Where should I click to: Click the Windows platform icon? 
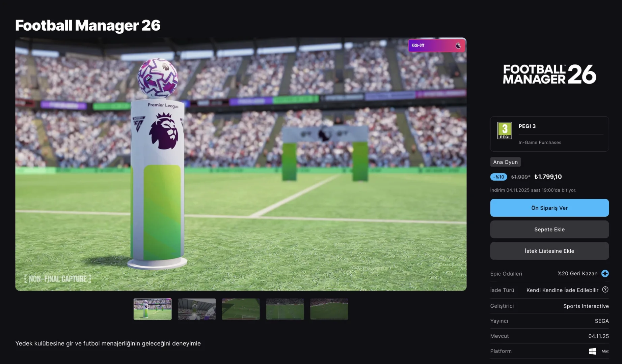592,351
